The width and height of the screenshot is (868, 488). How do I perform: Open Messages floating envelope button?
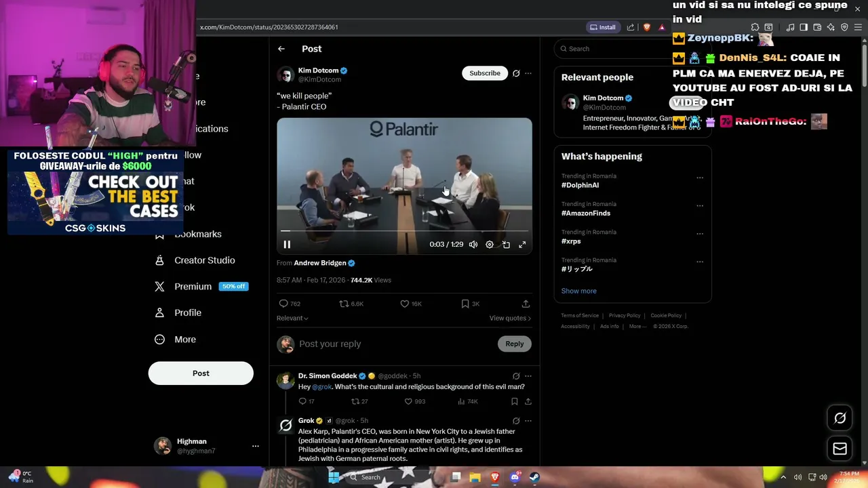pos(840,449)
